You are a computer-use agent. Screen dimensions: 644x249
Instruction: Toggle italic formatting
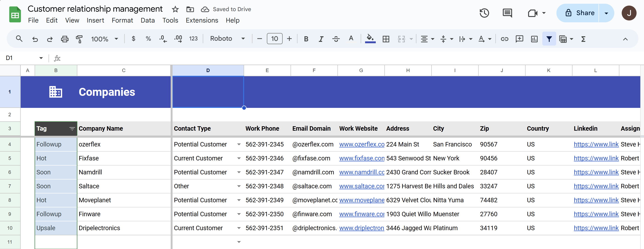pos(321,39)
